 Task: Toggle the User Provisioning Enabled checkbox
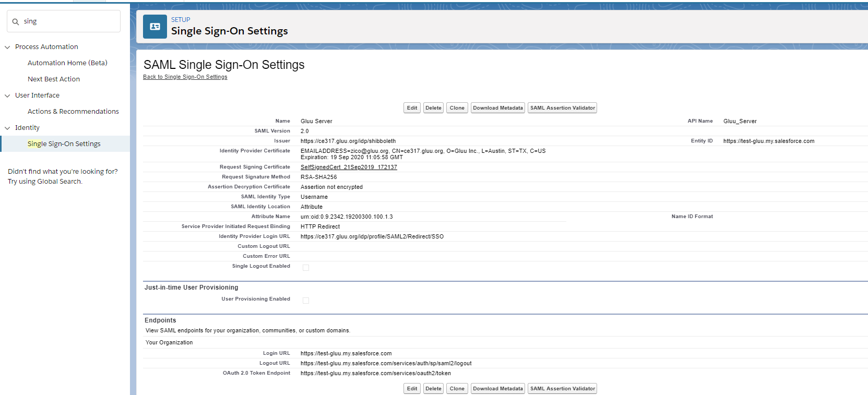click(306, 301)
